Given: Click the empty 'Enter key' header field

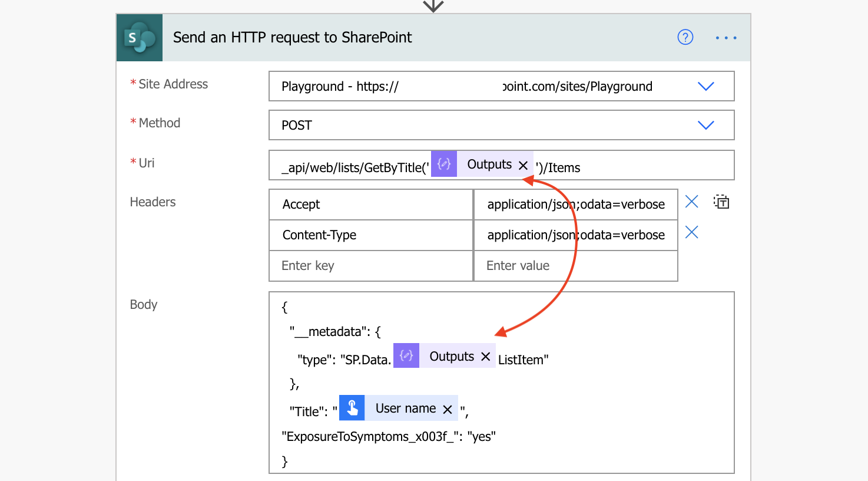Looking at the screenshot, I should click(x=371, y=266).
